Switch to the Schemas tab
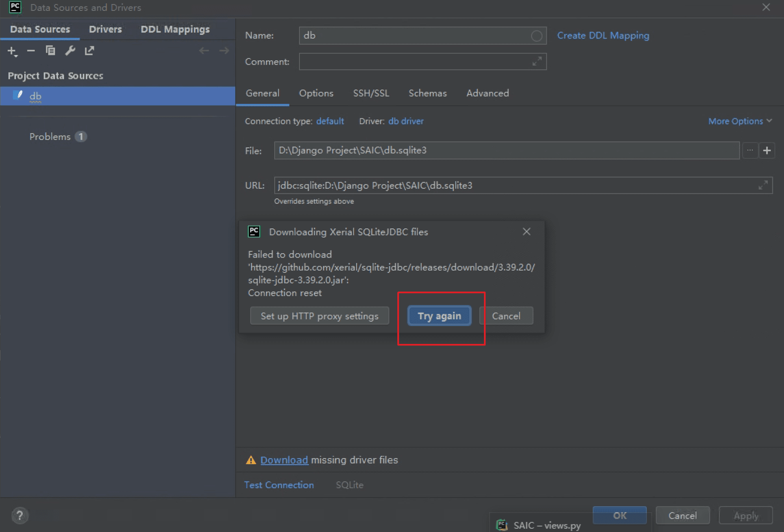 click(x=427, y=93)
